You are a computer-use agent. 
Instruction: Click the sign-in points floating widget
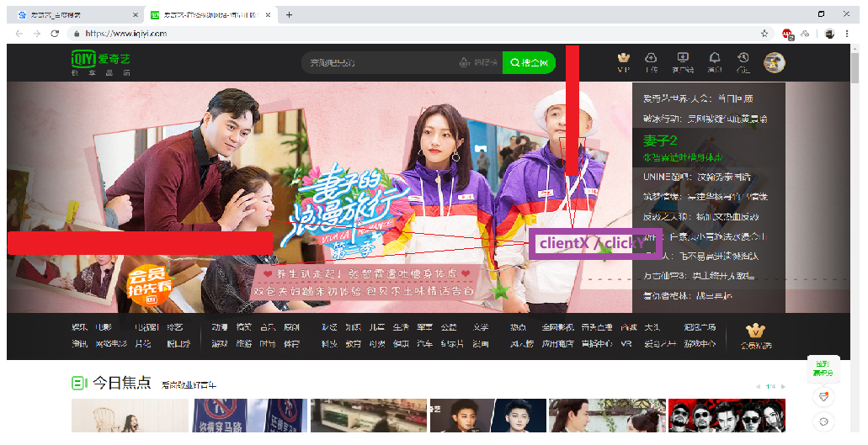coord(823,368)
